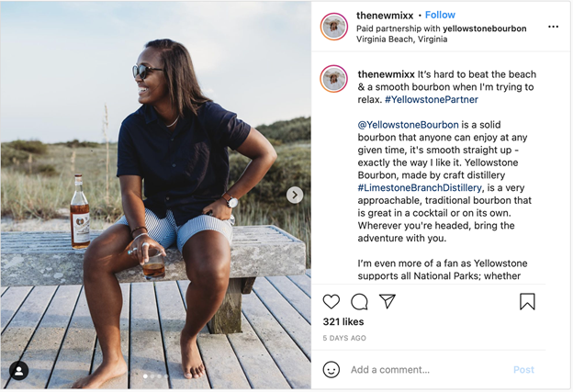Click thenewmixx username in caption

pos(386,74)
